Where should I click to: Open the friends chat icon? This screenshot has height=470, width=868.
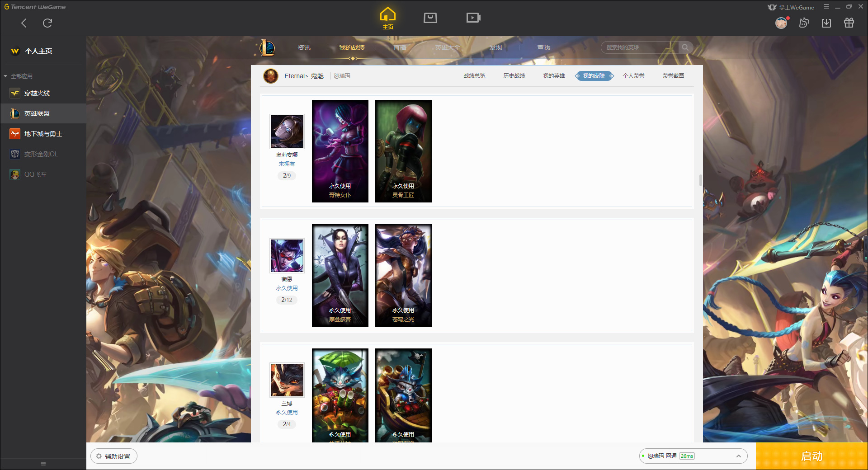point(804,23)
